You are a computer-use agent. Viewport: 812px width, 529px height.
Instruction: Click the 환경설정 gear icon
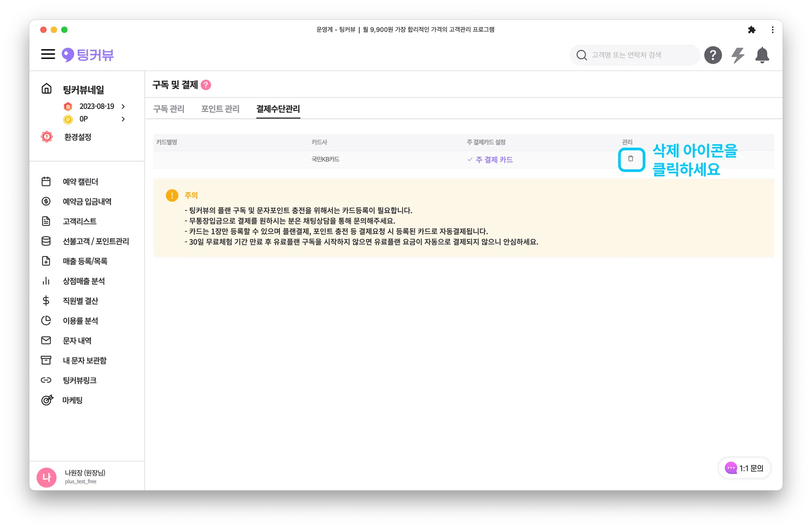(47, 137)
